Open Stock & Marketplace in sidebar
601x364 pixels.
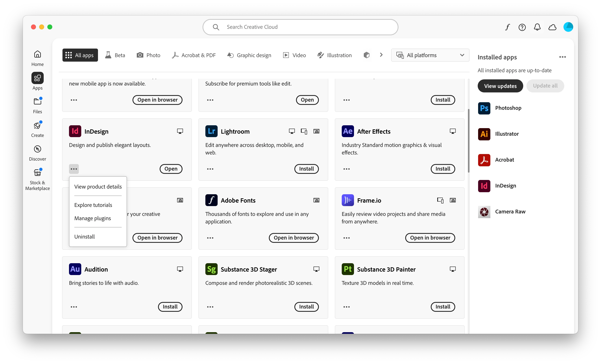pyautogui.click(x=37, y=179)
